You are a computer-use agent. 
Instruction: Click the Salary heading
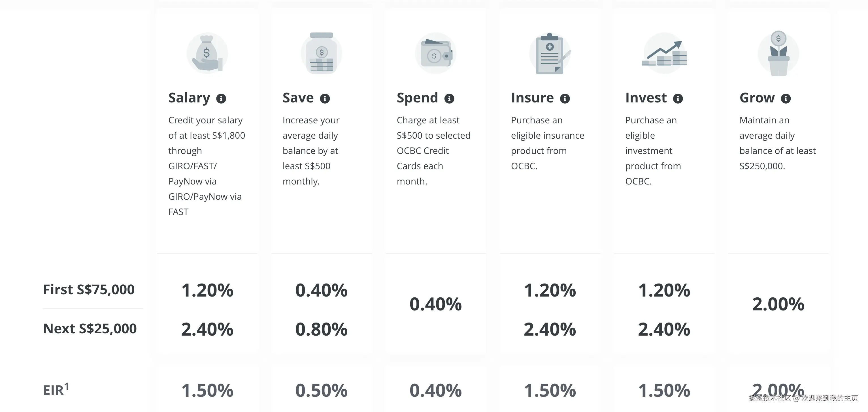click(189, 98)
